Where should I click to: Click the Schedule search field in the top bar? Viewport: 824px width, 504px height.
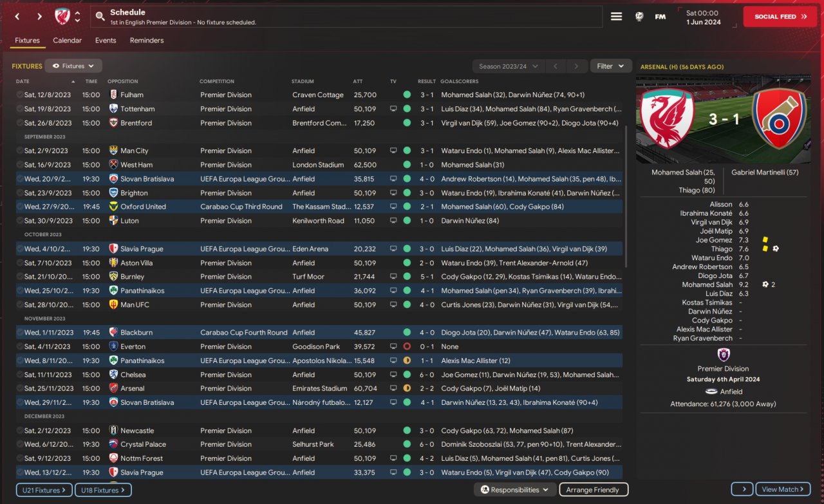coord(346,17)
